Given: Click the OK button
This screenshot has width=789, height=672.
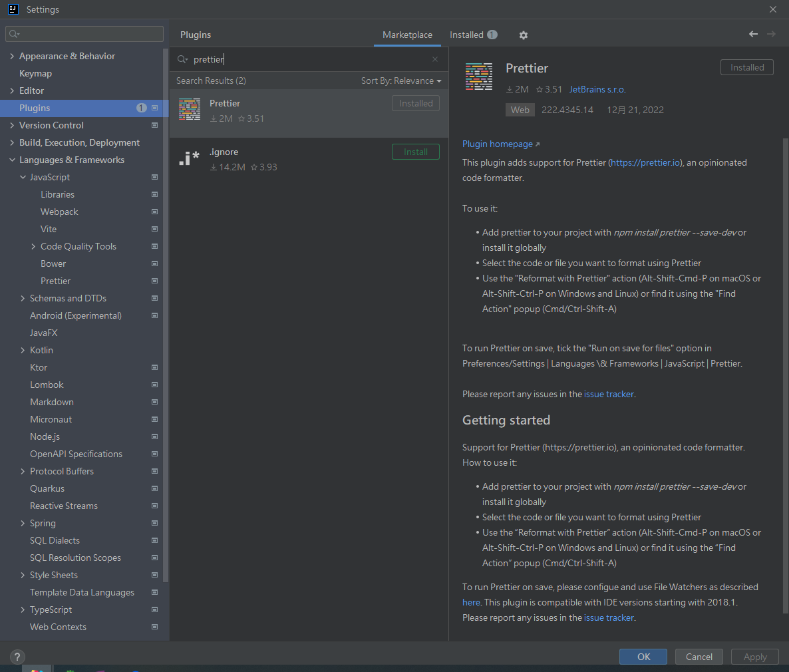Looking at the screenshot, I should point(643,657).
